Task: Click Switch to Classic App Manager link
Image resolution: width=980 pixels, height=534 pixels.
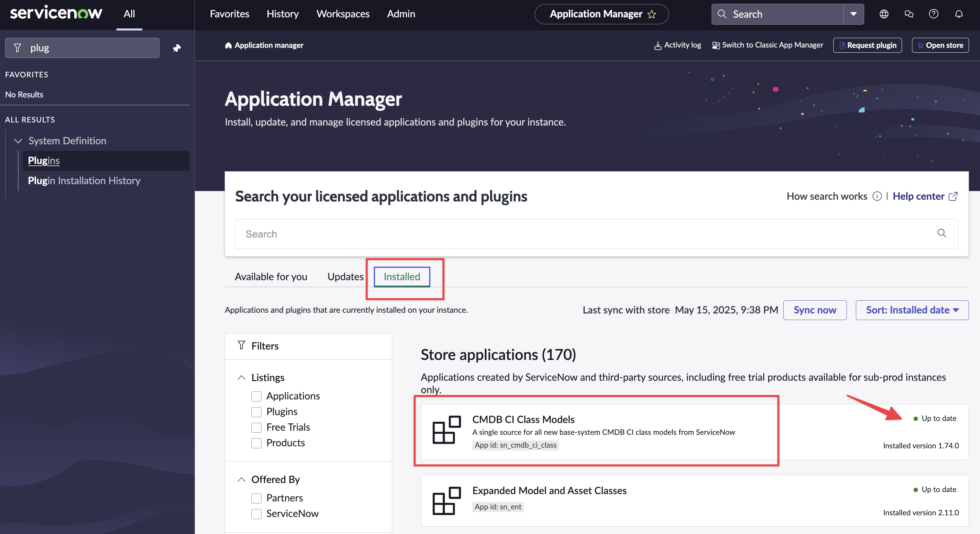Action: [772, 45]
